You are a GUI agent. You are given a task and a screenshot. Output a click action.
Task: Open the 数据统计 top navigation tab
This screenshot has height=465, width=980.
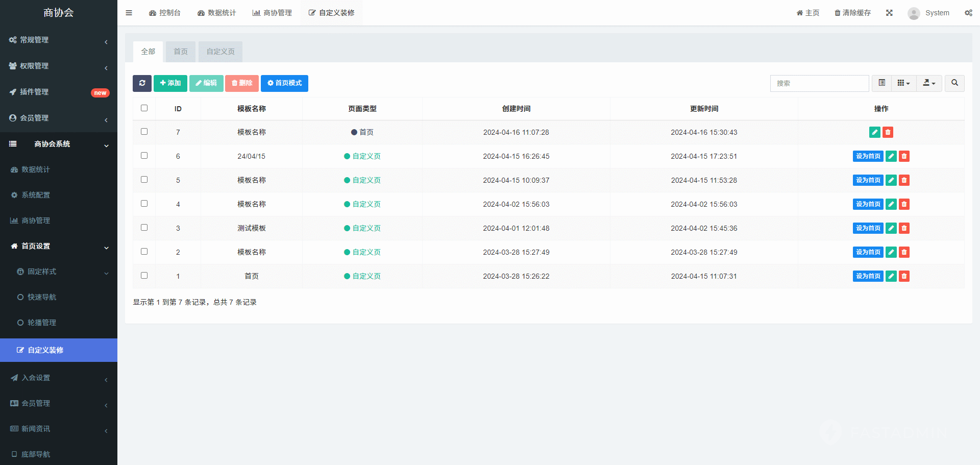pyautogui.click(x=216, y=13)
